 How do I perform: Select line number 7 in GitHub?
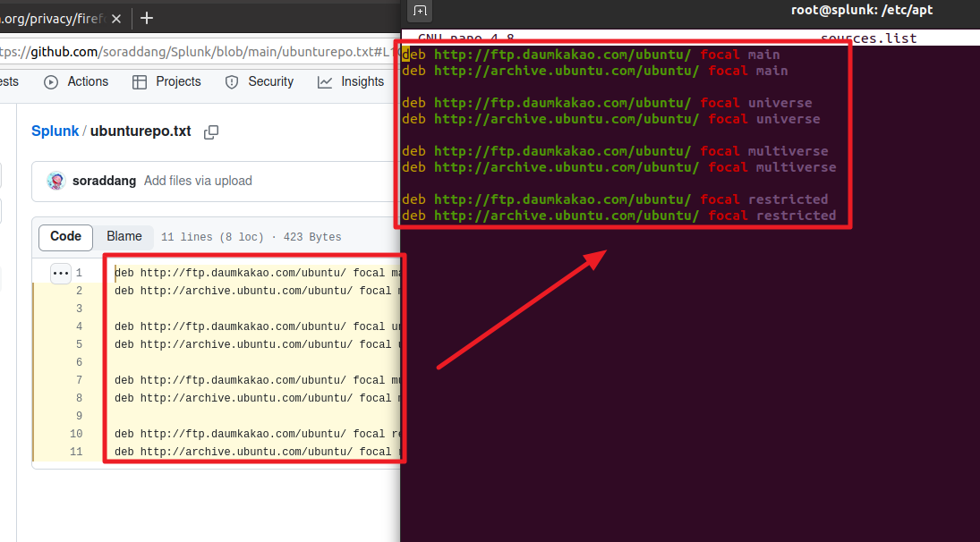pyautogui.click(x=80, y=380)
